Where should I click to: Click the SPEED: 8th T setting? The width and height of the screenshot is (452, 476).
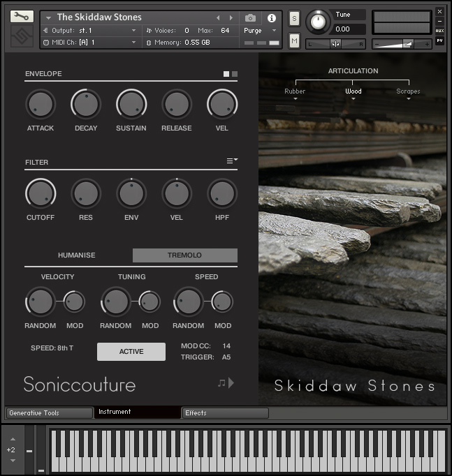click(52, 348)
